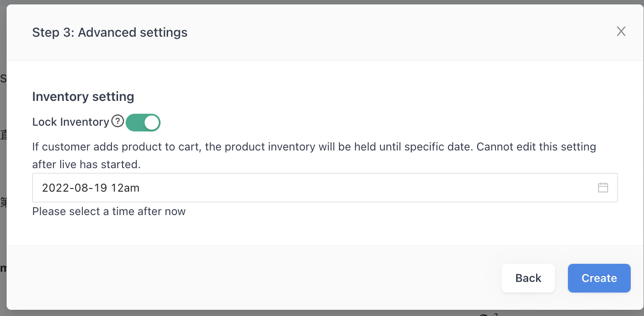Click the 'Step 3: Advanced settings' title

click(110, 32)
